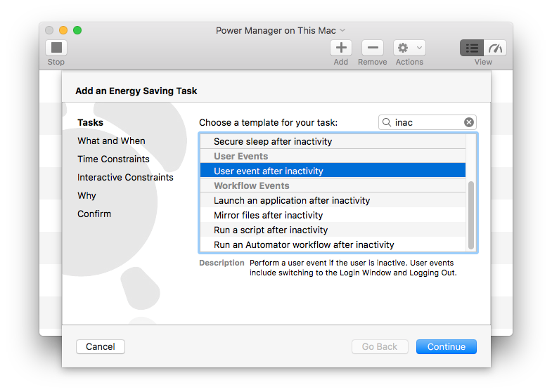Select Run a script after inactivity
The image size is (552, 392).
[x=333, y=230]
